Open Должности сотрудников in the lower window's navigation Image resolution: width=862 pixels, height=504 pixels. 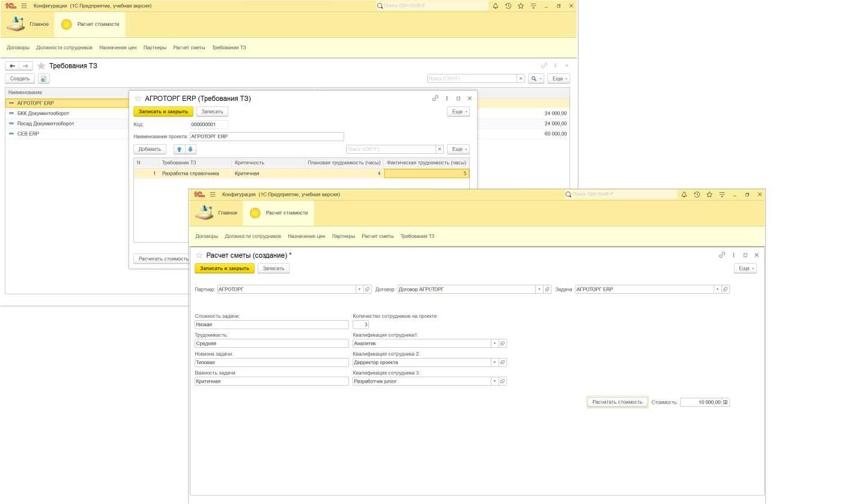coord(253,237)
